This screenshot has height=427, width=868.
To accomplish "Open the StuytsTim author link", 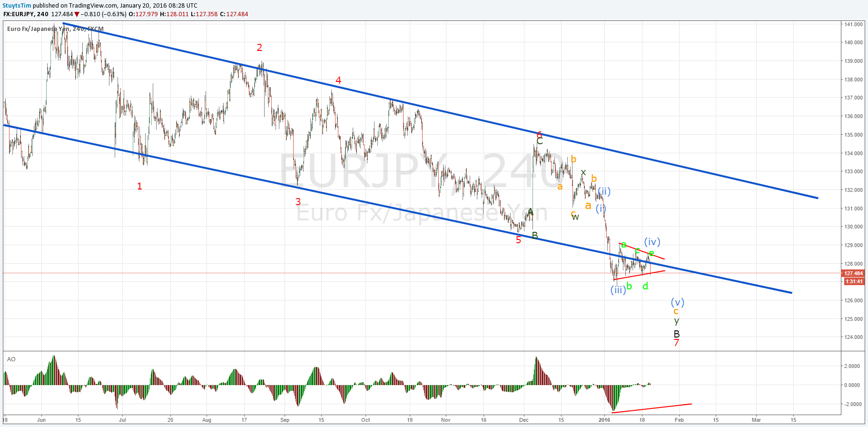I will 17,6.
